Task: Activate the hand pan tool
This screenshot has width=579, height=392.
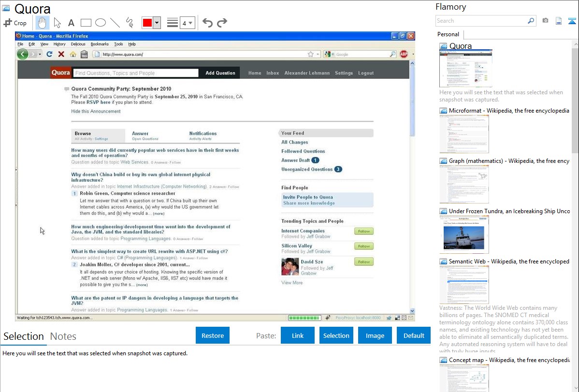Action: [42, 23]
